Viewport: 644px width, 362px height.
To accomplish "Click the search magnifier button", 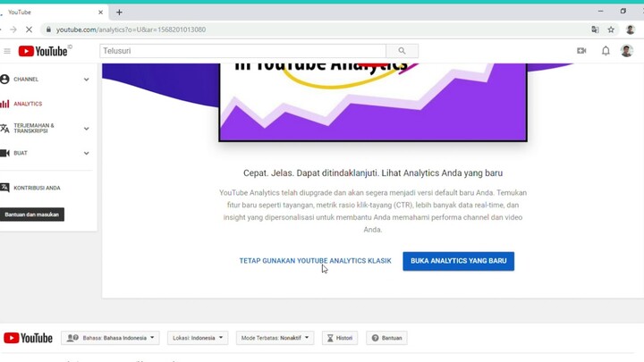I will coord(402,51).
